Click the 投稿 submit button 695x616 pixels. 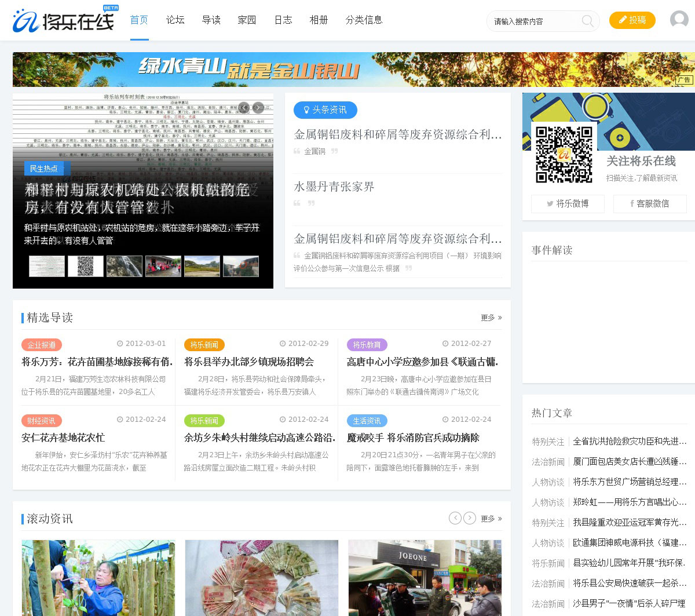point(632,20)
